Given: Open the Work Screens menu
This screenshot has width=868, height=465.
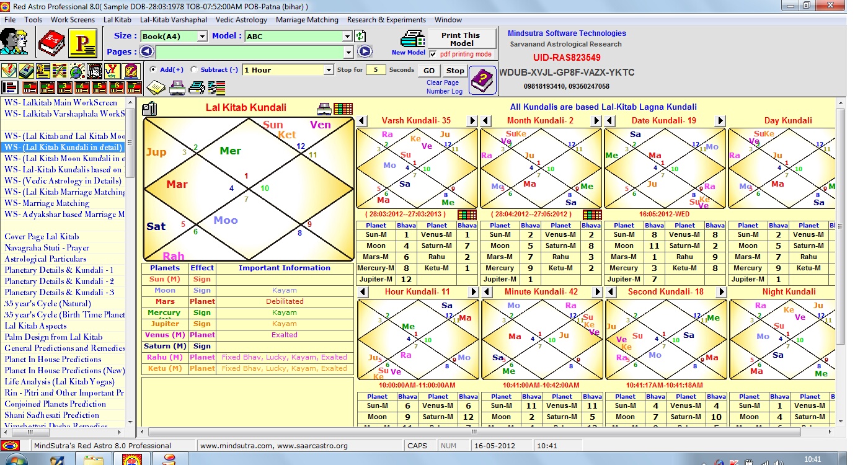Looking at the screenshot, I should (x=73, y=20).
